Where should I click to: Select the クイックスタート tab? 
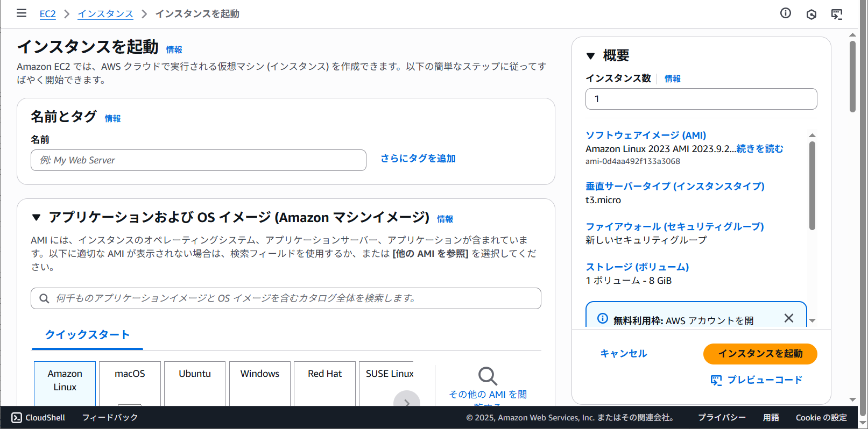click(87, 335)
